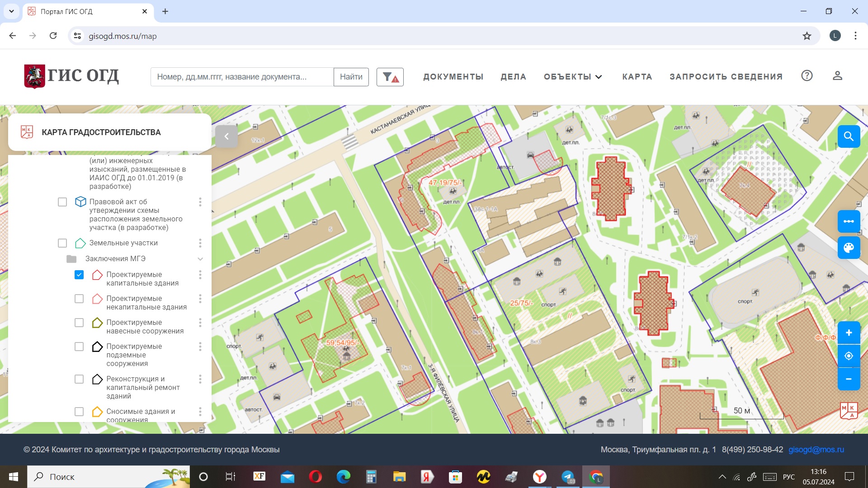Collapse the side panel with arrow
868x488 pixels.
226,136
